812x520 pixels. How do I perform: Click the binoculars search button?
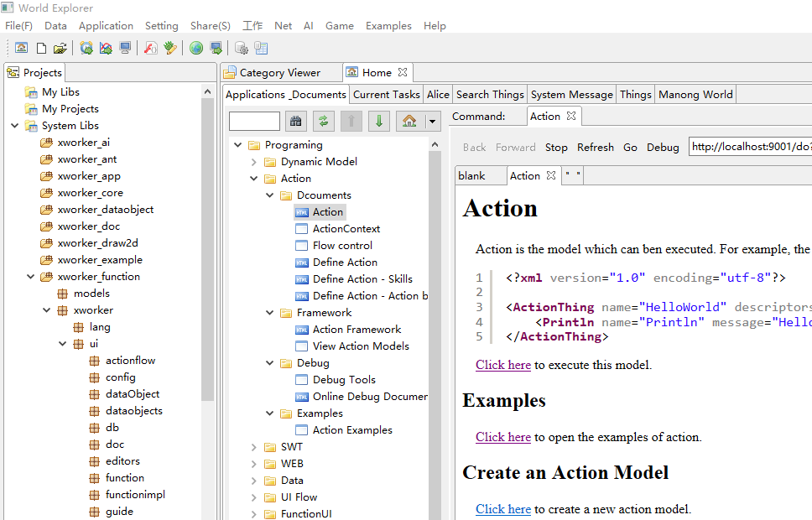(296, 122)
